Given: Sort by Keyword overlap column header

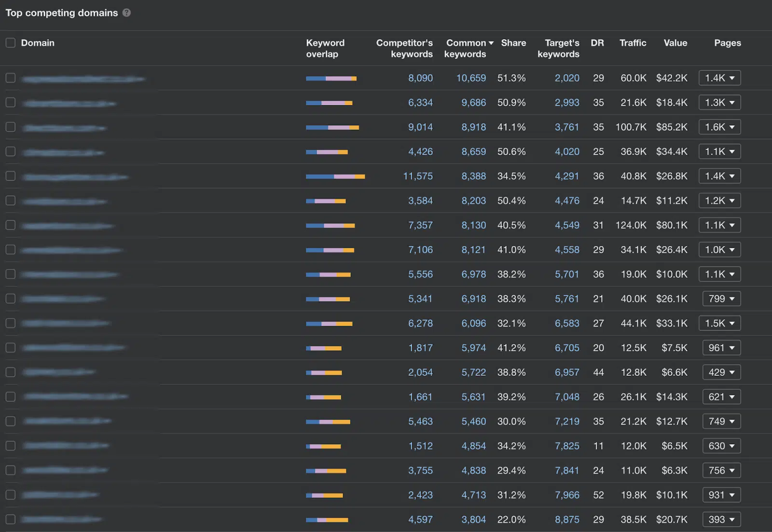Looking at the screenshot, I should pyautogui.click(x=325, y=48).
